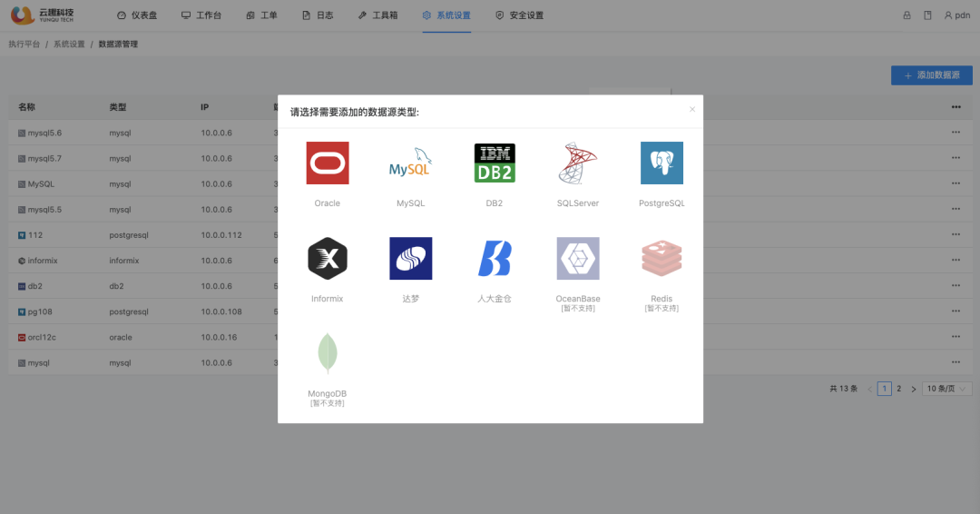The height and width of the screenshot is (514, 980).
Task: Go to next page arrow
Action: pos(914,389)
